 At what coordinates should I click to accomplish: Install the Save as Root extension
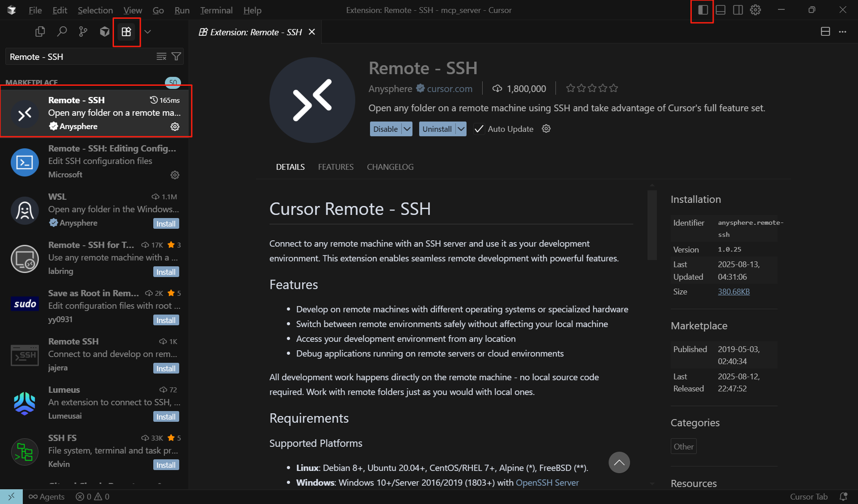[166, 320]
